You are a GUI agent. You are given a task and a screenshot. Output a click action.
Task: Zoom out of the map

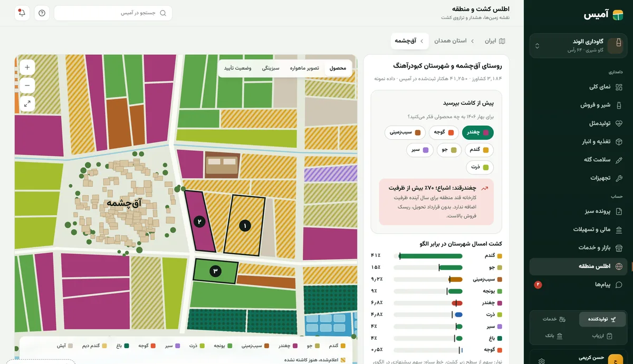click(x=27, y=85)
